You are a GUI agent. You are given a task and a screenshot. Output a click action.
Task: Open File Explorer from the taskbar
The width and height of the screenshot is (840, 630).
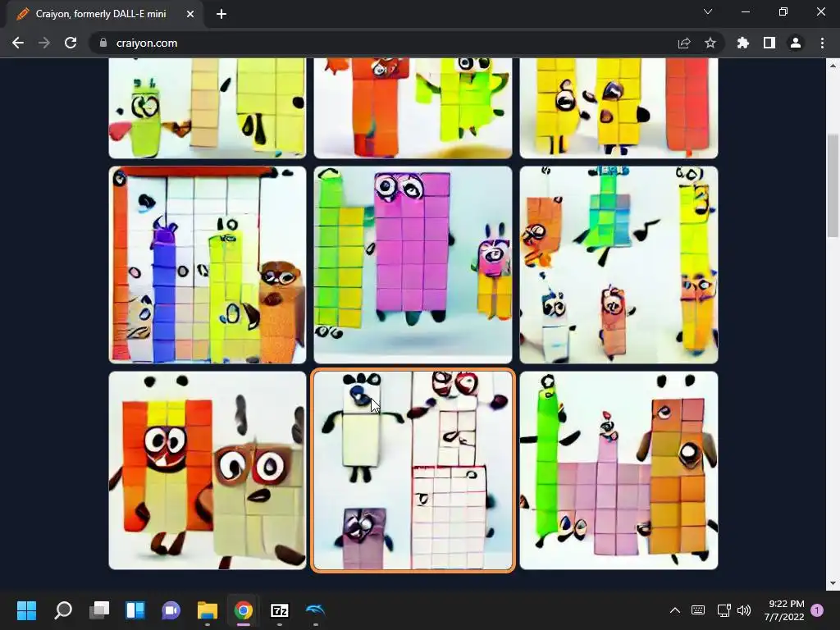coord(208,610)
